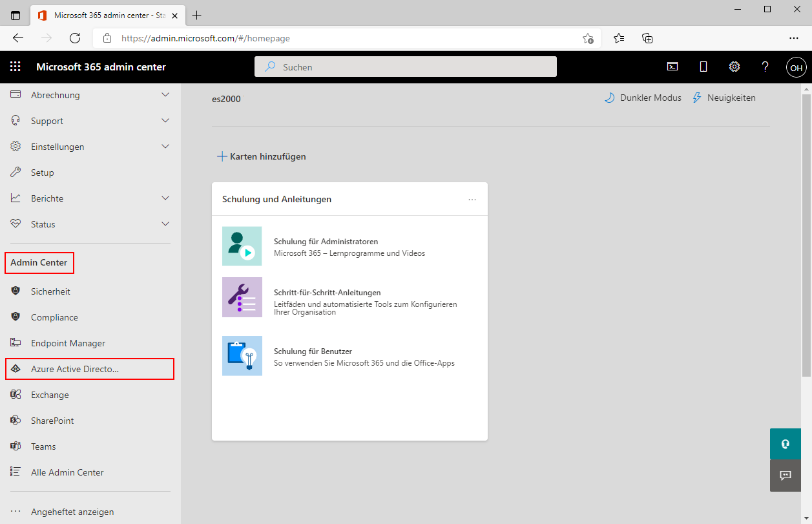Click the Compliance shield icon

16,317
